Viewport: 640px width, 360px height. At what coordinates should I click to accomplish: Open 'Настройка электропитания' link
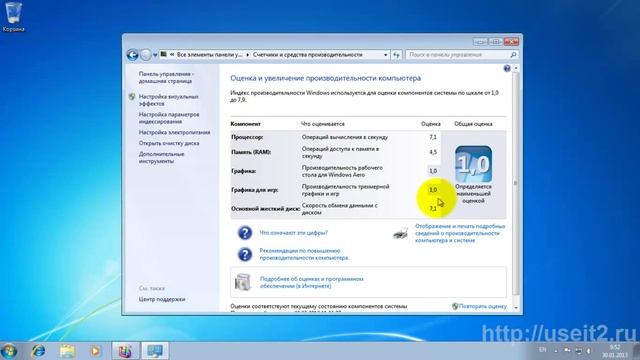[174, 133]
